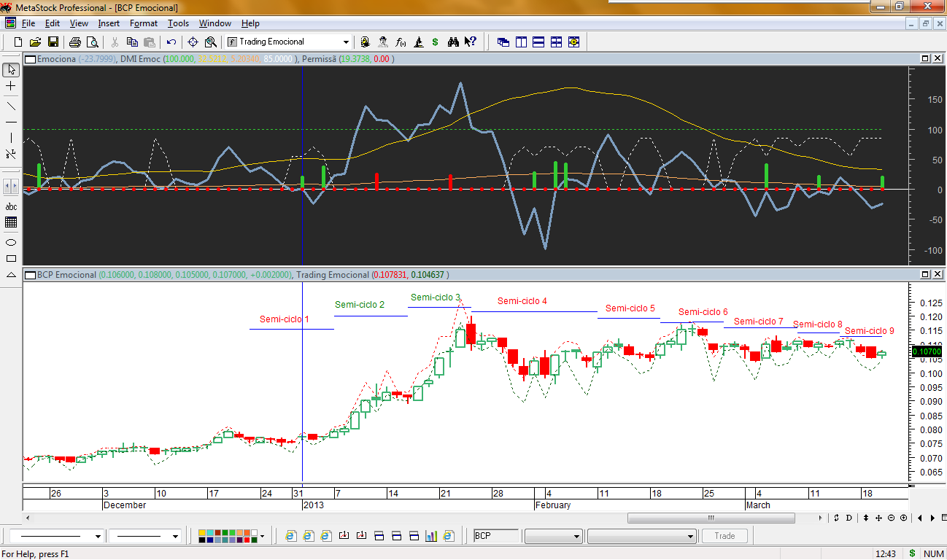This screenshot has height=560, width=947.
Task: Create a new chart with New icon
Action: 18,42
